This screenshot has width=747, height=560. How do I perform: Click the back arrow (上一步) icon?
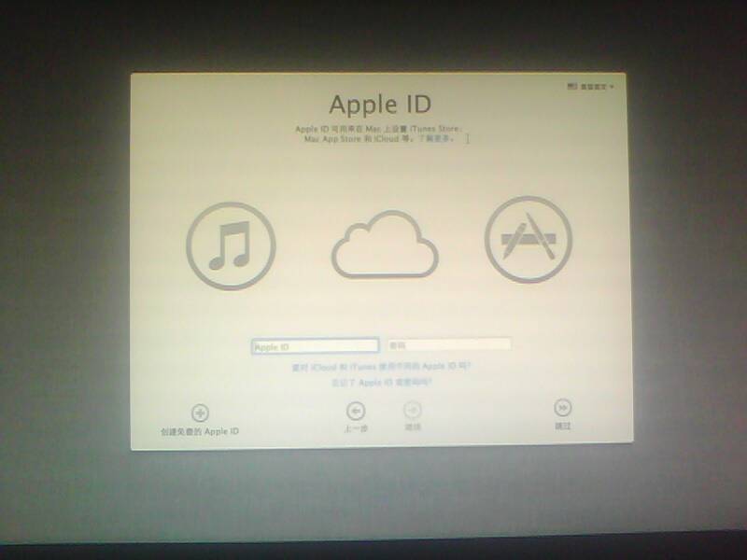(355, 409)
